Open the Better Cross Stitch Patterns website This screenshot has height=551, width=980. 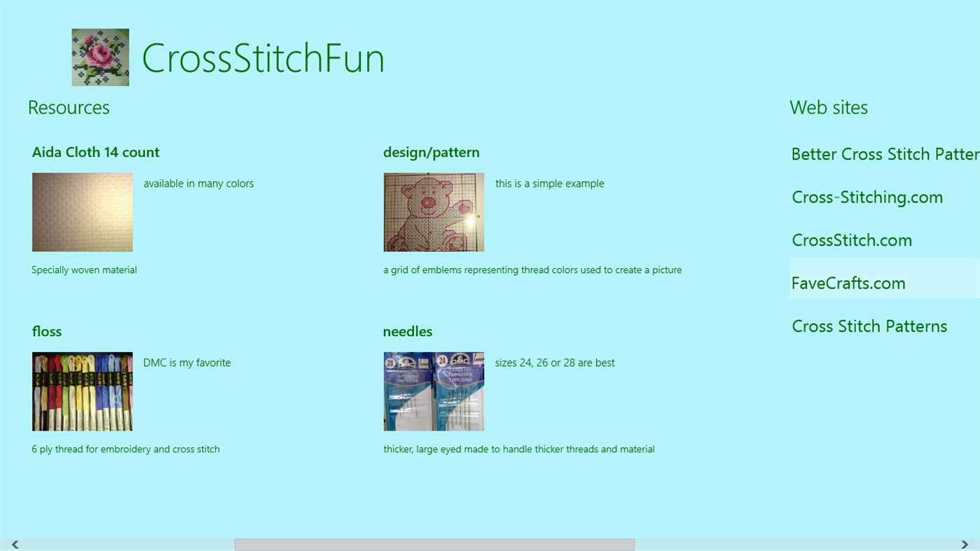pyautogui.click(x=885, y=154)
